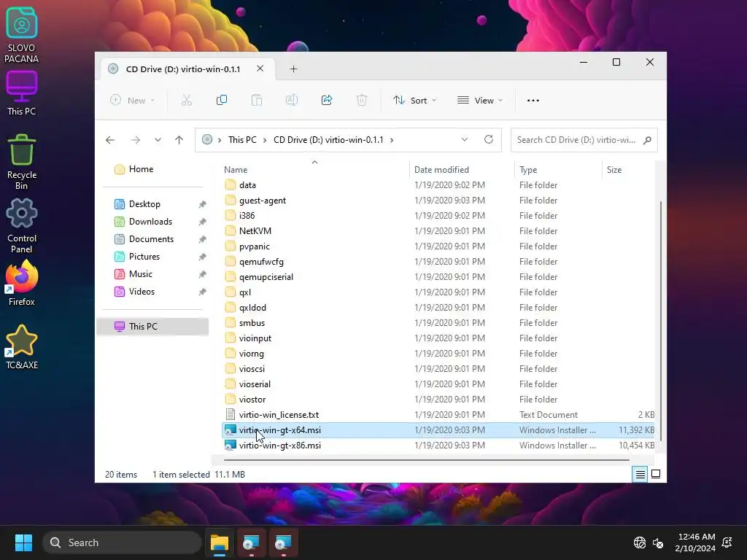
Task: Open SLOVO PACANA desktop icon
Action: tap(21, 35)
